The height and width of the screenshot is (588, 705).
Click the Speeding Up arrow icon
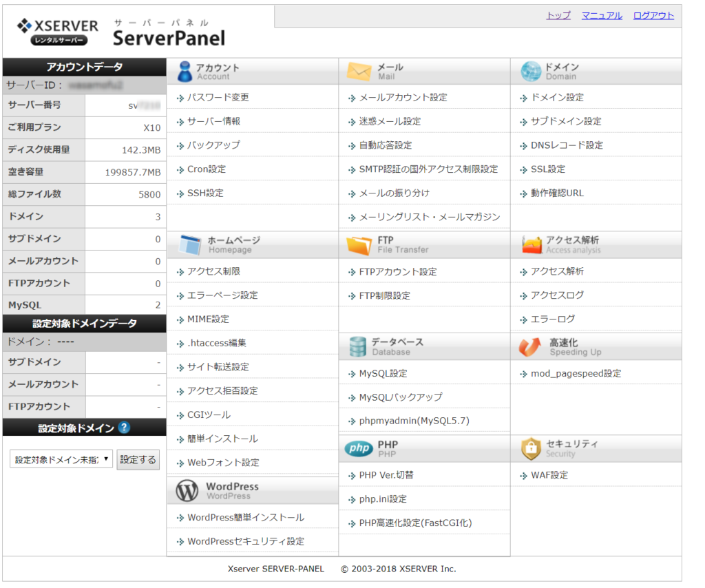click(529, 346)
